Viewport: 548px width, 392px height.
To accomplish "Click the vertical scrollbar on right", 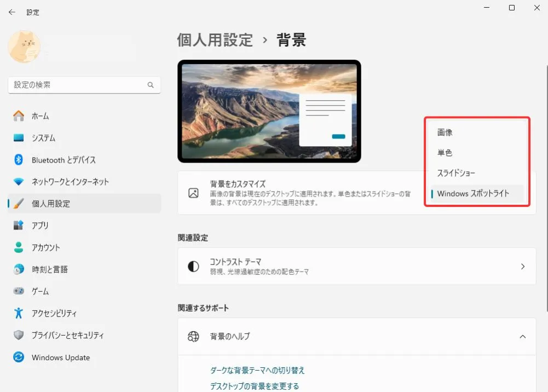I will [546, 189].
